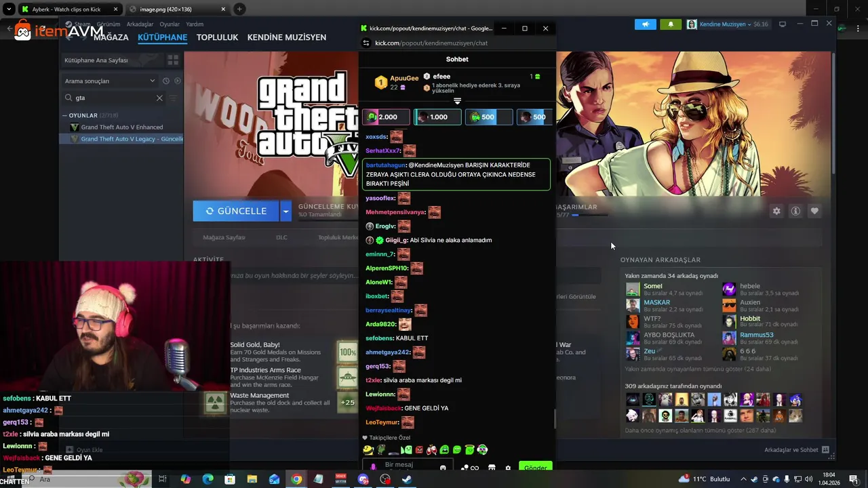This screenshot has height=488, width=868.
Task: Click Steam's announcements megaphone button
Action: [x=646, y=24]
